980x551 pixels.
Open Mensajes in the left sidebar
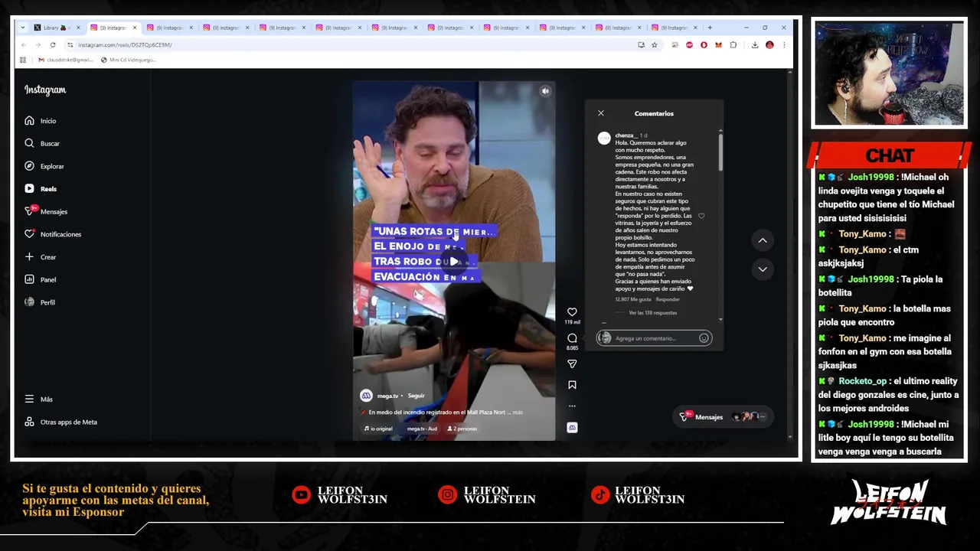point(45,211)
